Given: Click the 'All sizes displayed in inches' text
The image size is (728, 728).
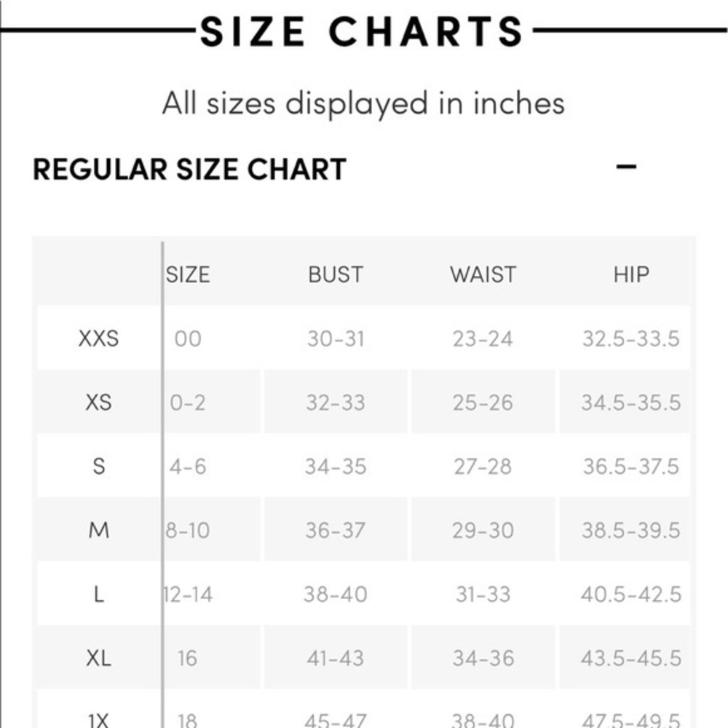Looking at the screenshot, I should click(363, 103).
